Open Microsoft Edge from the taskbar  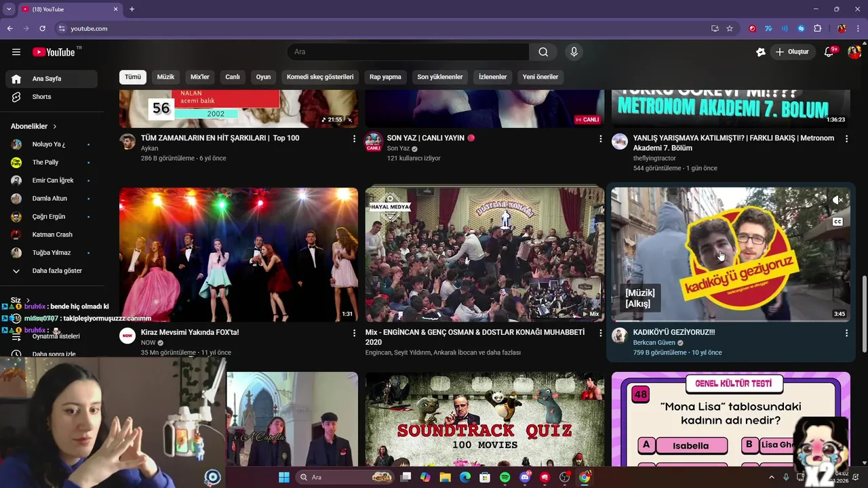[x=465, y=477]
